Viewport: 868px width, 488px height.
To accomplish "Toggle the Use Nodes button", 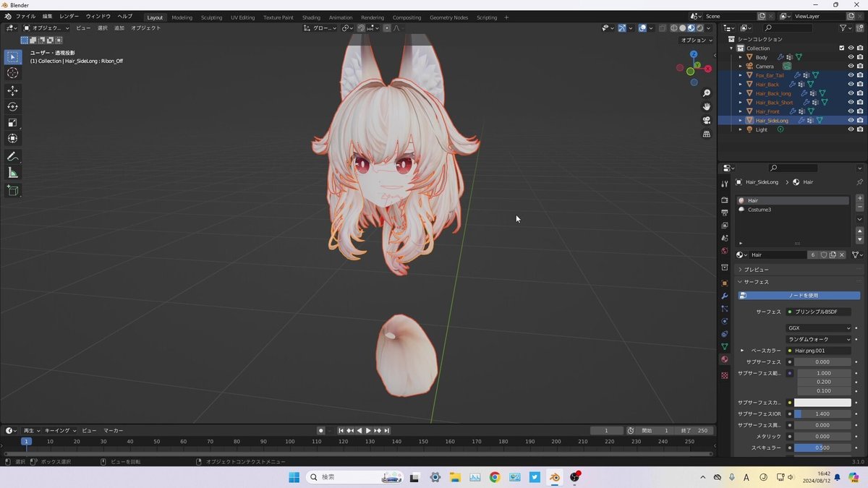I will [799, 295].
